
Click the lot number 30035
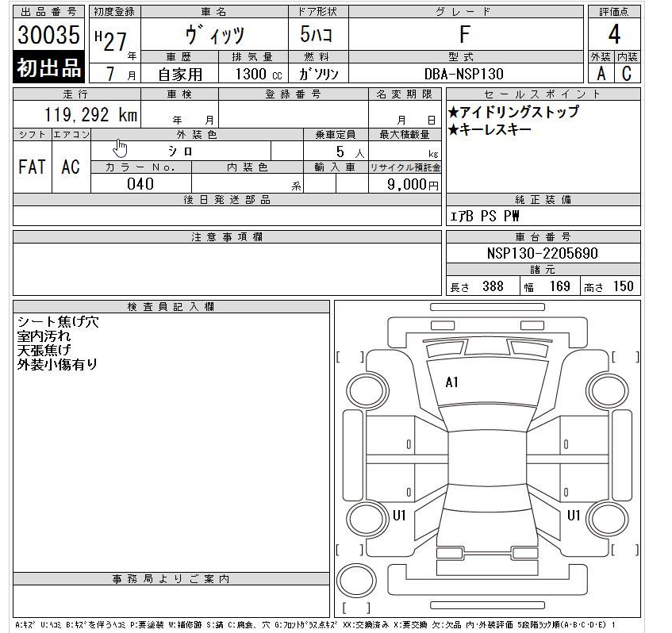[49, 36]
